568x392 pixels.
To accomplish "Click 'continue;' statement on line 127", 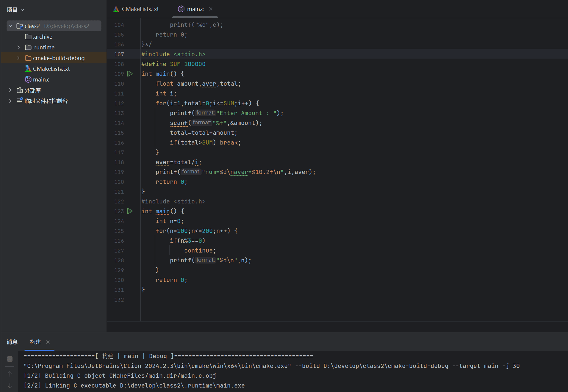I will pyautogui.click(x=200, y=250).
